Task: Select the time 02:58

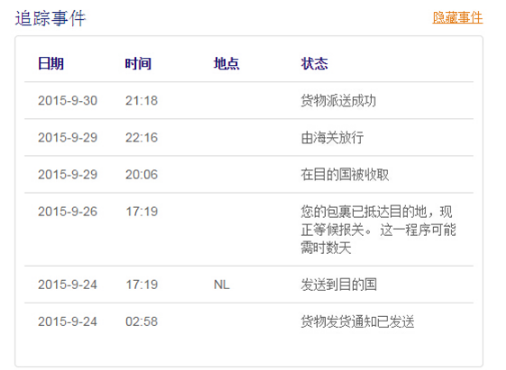Action: [141, 322]
